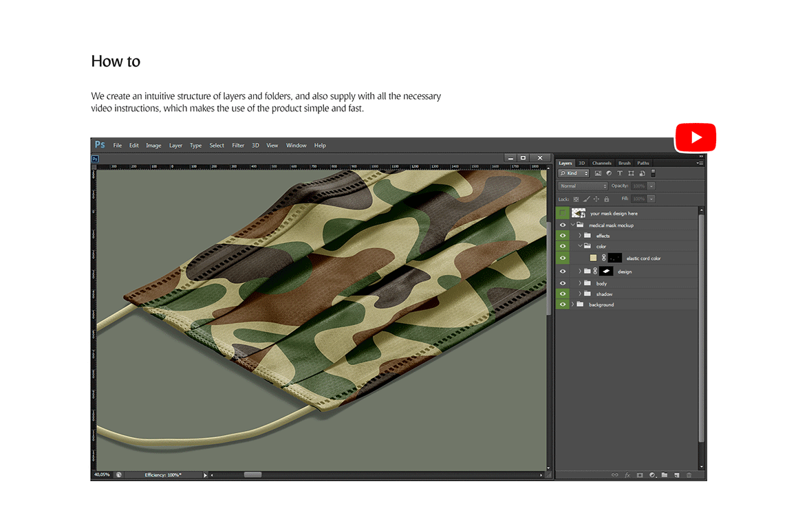
Task: Open the Window menu
Action: pyautogui.click(x=296, y=146)
